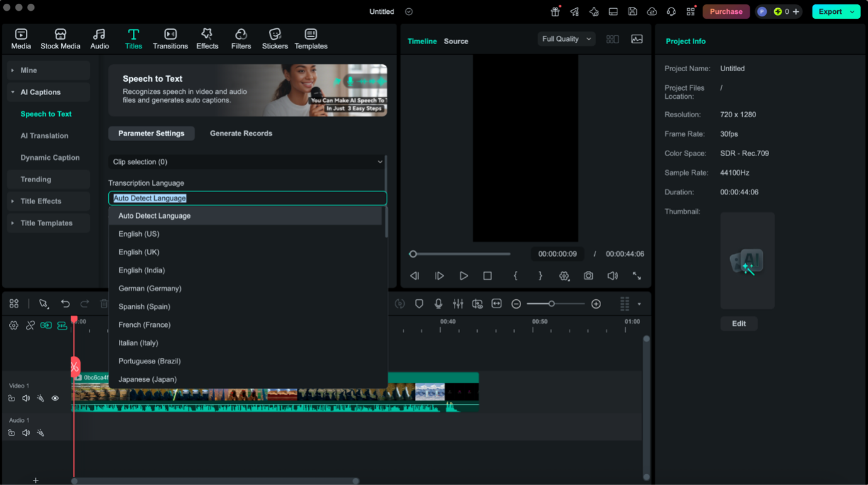
Task: Open the audio mixer icon in timeline toolbar
Action: pyautogui.click(x=458, y=304)
